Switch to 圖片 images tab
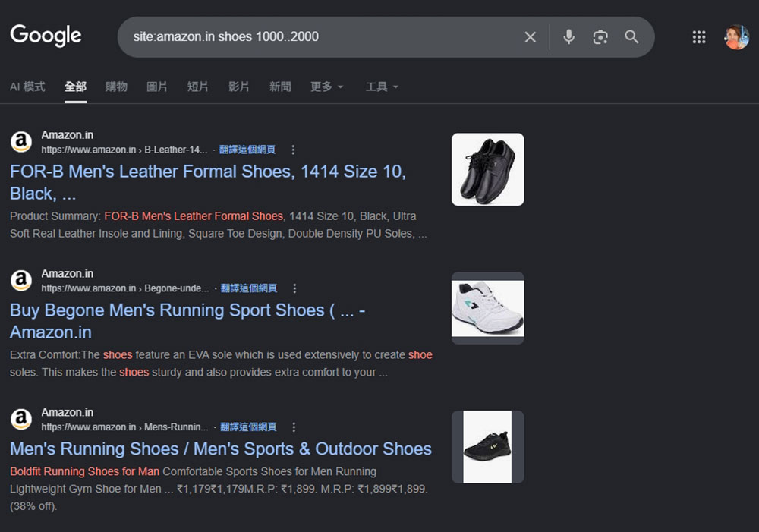This screenshot has width=759, height=532. point(157,87)
